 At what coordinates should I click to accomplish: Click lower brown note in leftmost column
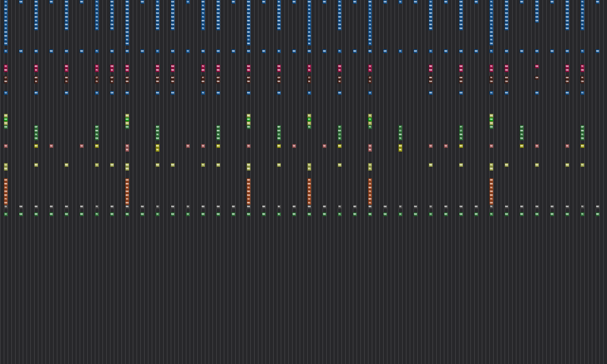(6, 82)
